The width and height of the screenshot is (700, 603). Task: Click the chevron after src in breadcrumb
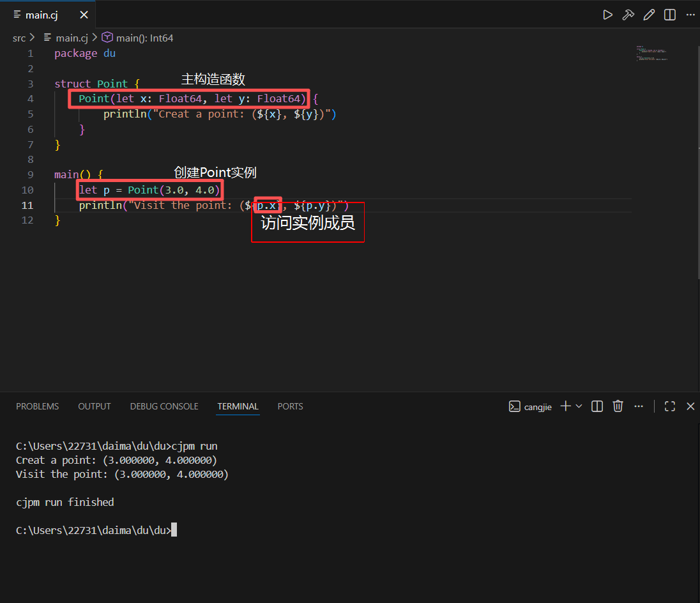click(x=32, y=38)
